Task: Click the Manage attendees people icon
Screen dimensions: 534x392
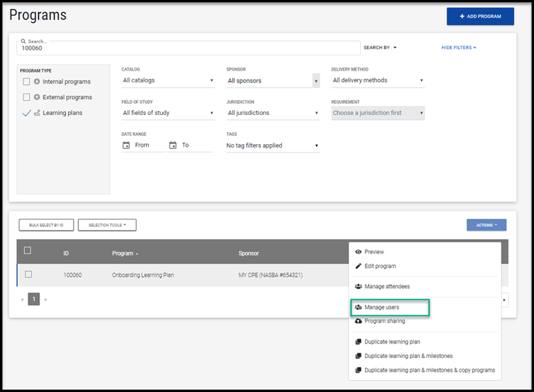Action: (358, 286)
